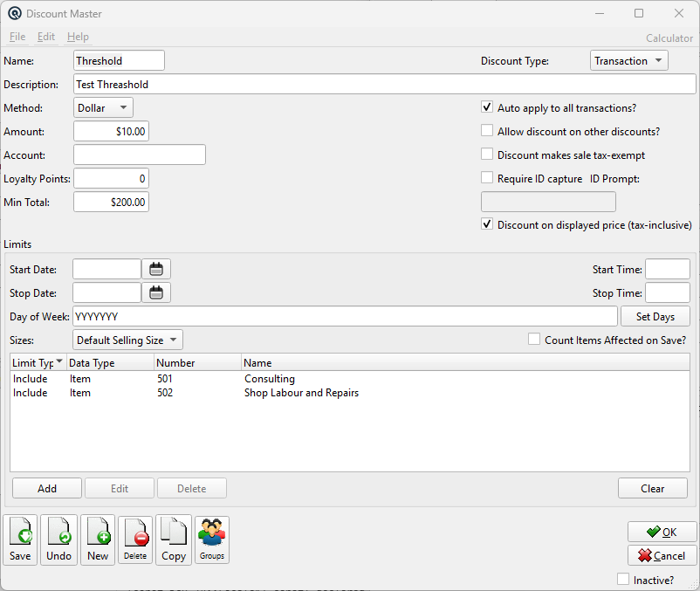The image size is (700, 591).
Task: Toggle Discount on displayed price checkbox
Action: coord(487,224)
